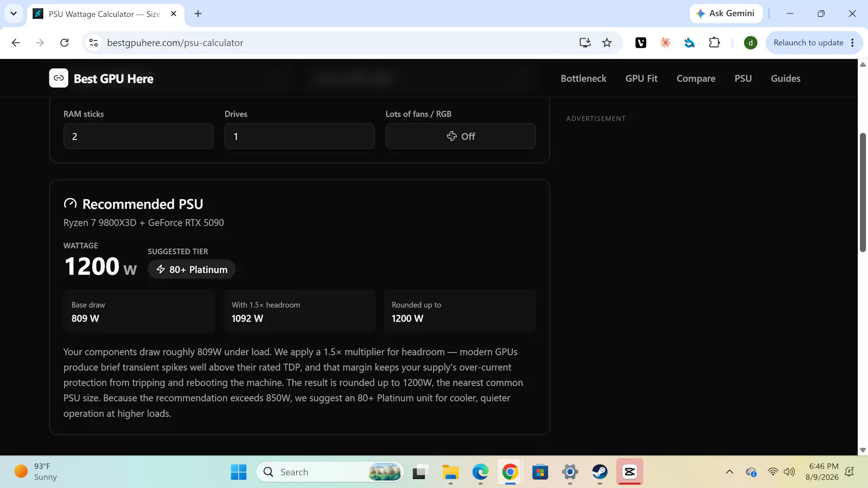The height and width of the screenshot is (488, 868).
Task: Click the scrollbar down arrow
Action: point(863,450)
